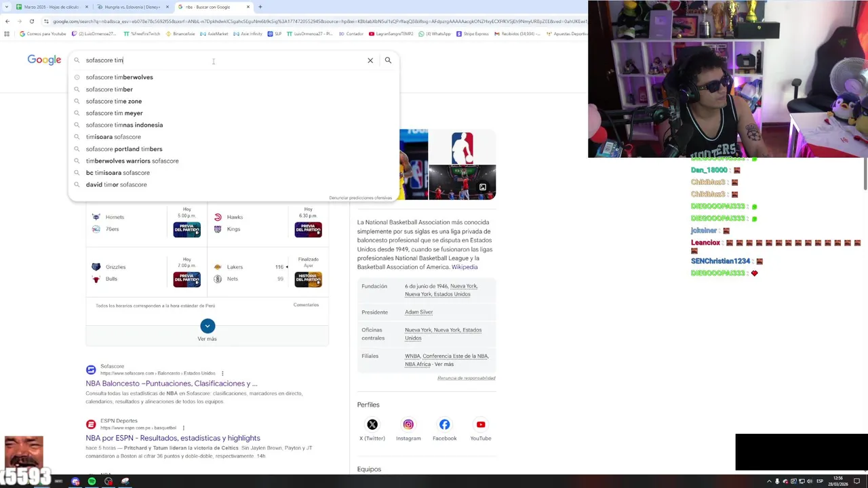Open the Google logo homepage link
Viewport: 868px width, 488px height.
click(44, 60)
